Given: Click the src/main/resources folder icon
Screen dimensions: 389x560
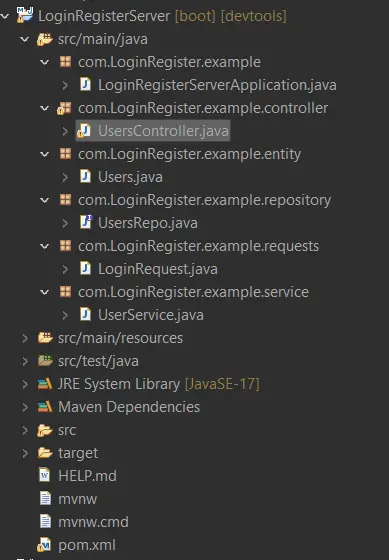Looking at the screenshot, I should (x=45, y=338).
